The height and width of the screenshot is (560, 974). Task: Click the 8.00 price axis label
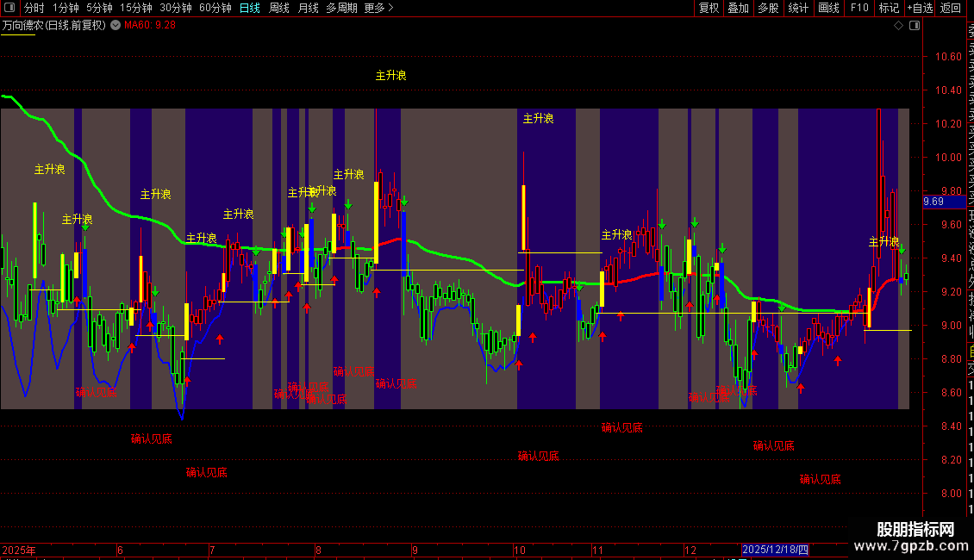pyautogui.click(x=951, y=494)
